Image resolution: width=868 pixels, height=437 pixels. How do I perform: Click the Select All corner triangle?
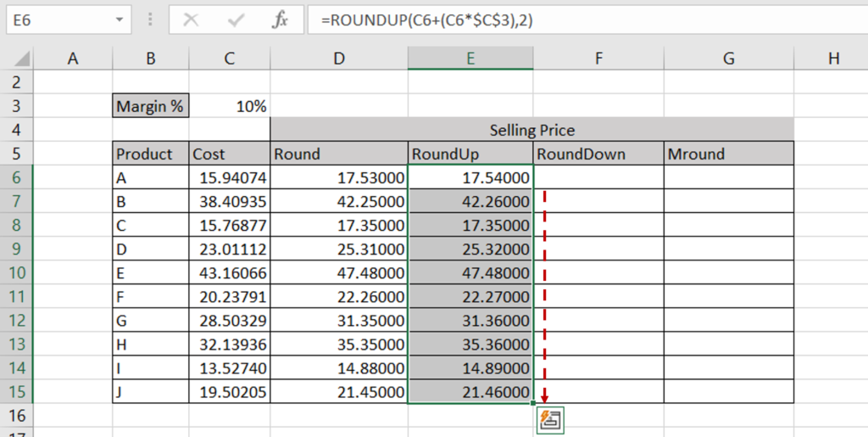(x=22, y=59)
